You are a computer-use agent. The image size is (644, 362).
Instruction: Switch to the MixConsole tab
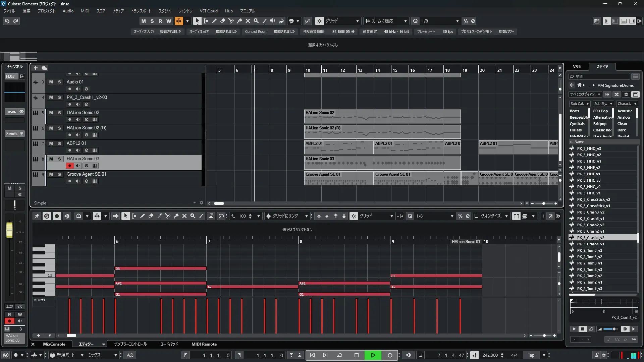click(x=54, y=344)
